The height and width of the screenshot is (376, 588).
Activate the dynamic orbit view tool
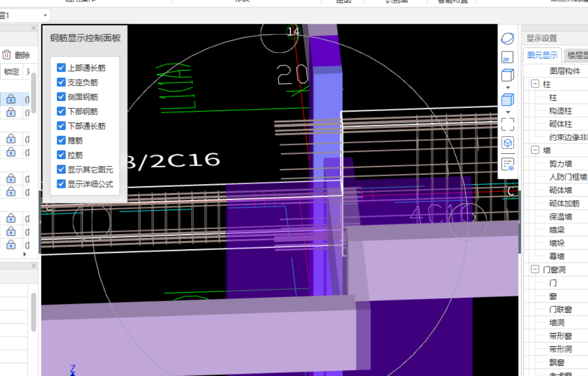click(507, 38)
